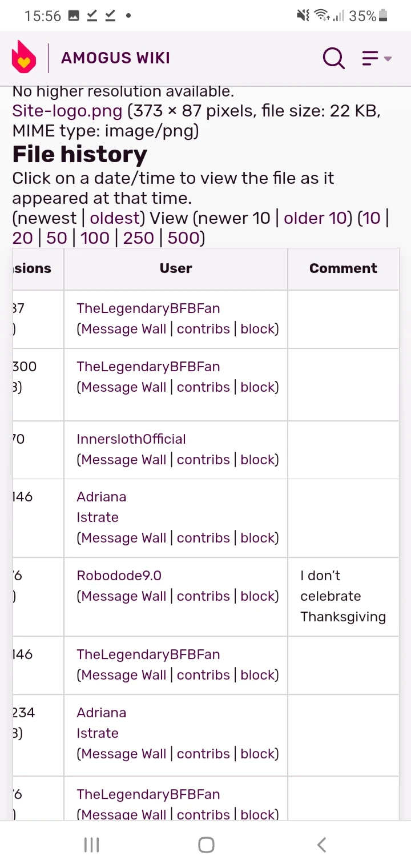411x868 pixels.
Task: Open the recent apps overview
Action: 91,845
